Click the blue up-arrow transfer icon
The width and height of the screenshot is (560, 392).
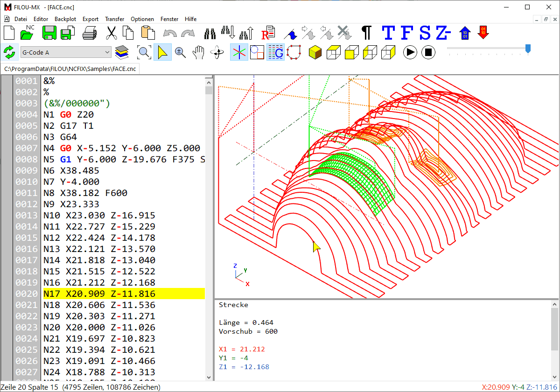[x=465, y=33]
